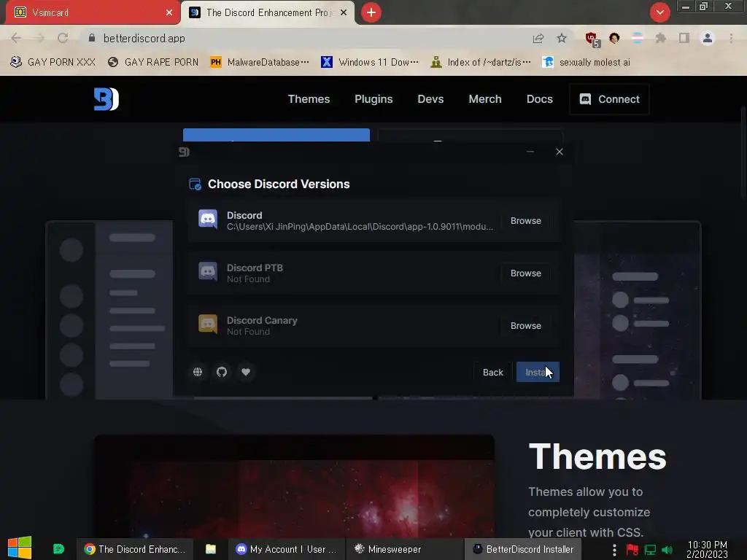Switch to the Vsimcard browser tab

click(x=93, y=12)
